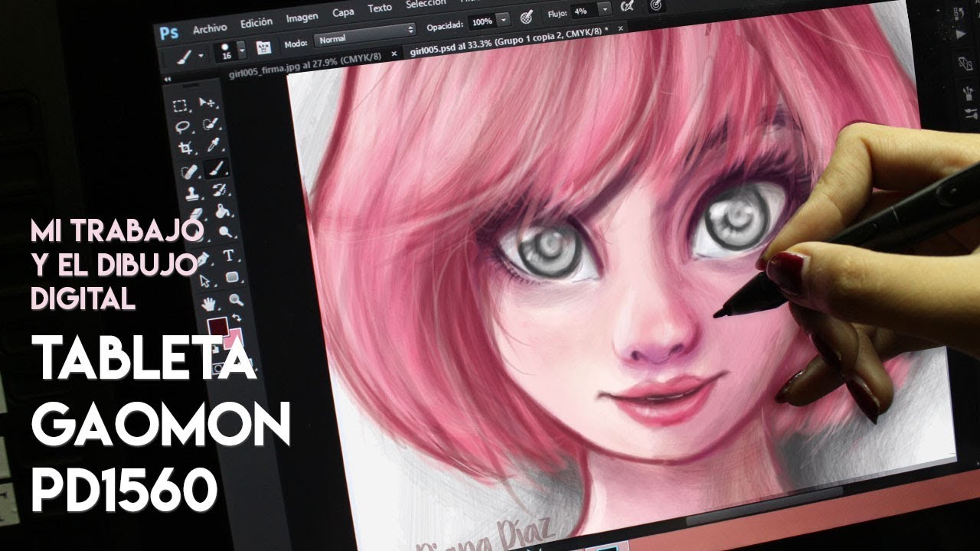Select the Lasso tool
This screenshot has width=980, height=551.
(x=182, y=127)
